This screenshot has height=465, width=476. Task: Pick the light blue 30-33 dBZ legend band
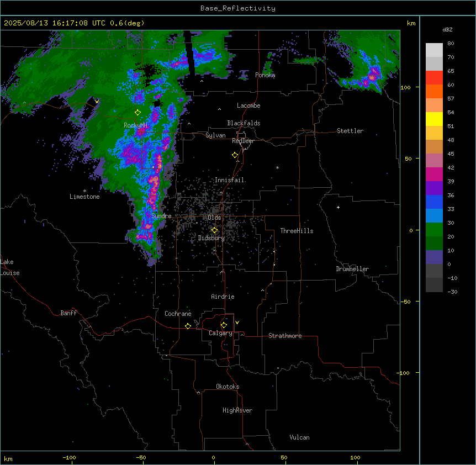[x=434, y=215]
